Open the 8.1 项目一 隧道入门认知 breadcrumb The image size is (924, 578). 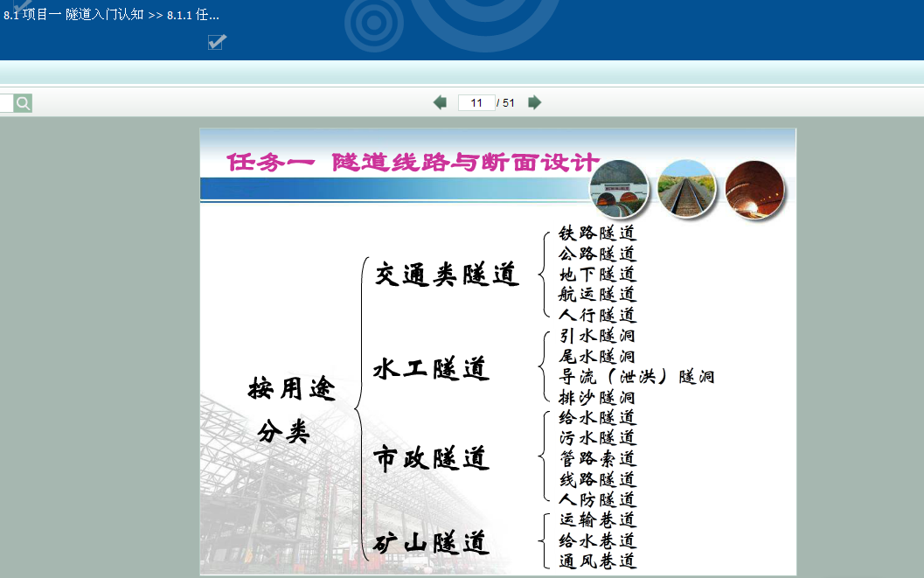[x=73, y=15]
